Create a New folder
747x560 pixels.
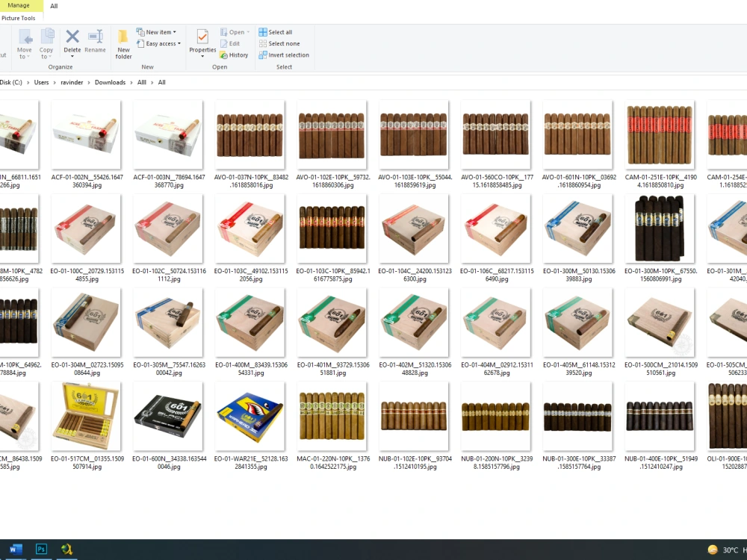[123, 44]
